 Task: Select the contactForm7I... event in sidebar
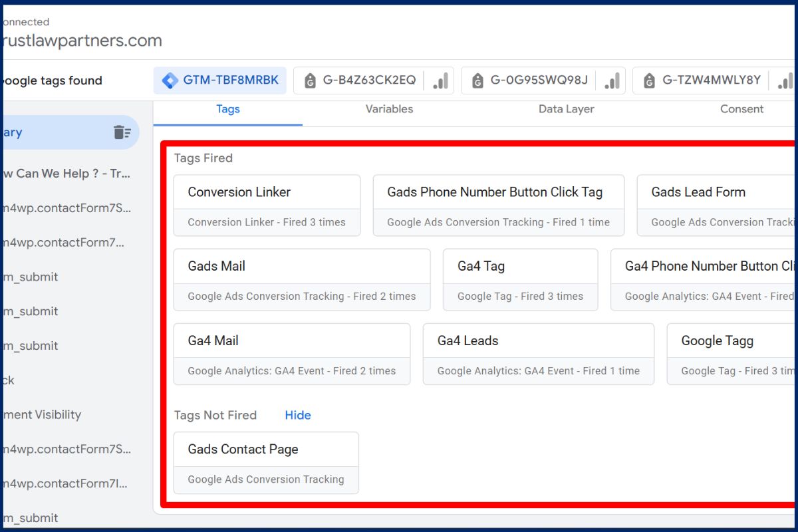coord(66,483)
